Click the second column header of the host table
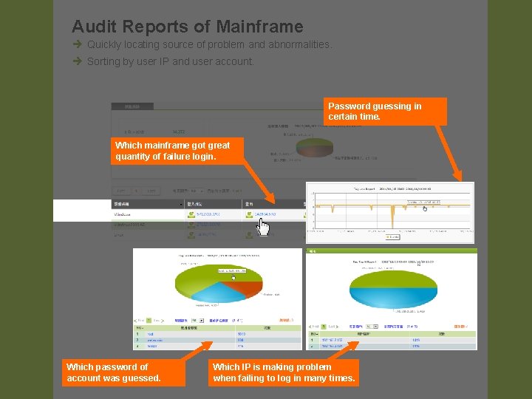This screenshot has height=399, width=532. (x=213, y=204)
